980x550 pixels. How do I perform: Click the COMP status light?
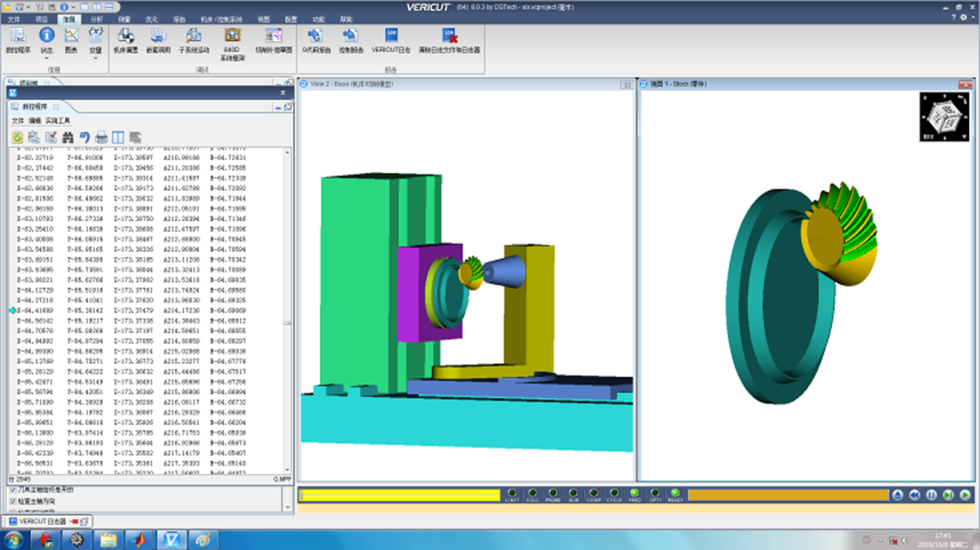tap(594, 494)
